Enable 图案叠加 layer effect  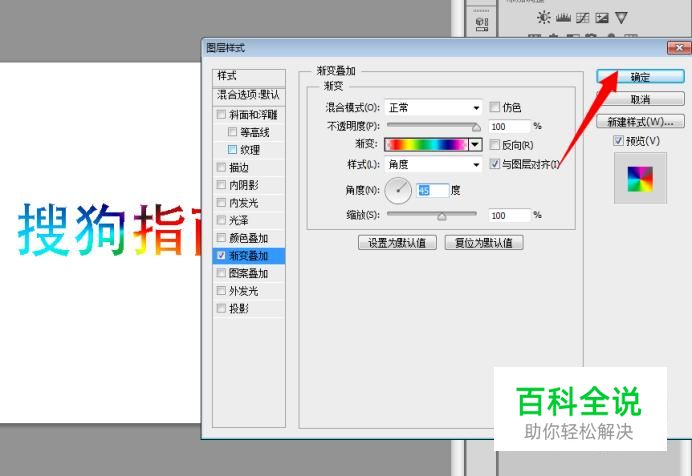pos(221,273)
